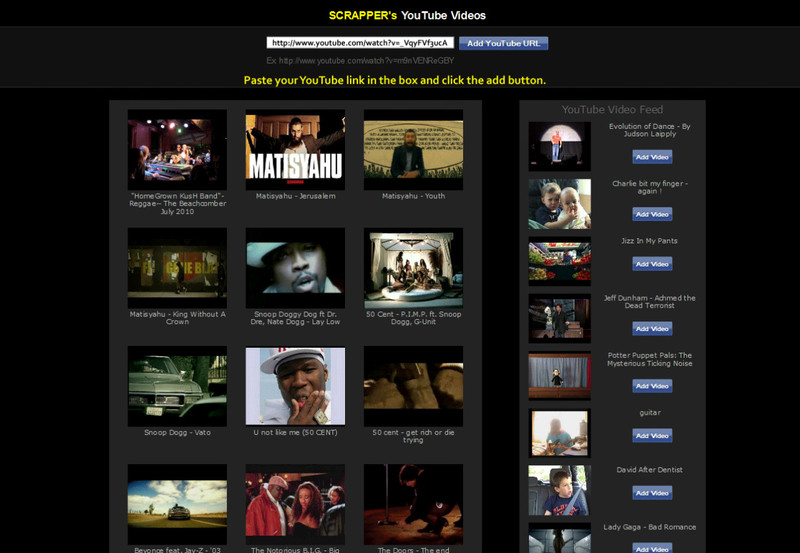Click the Lady Gaga - Bad Romance title
Viewport: 800px width, 553px height.
coord(649,527)
